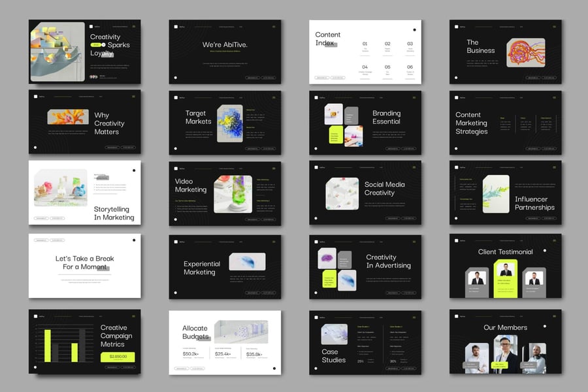Click the menu icon on Content Marketing Strategies slide
The image size is (588, 392).
pos(554,97)
